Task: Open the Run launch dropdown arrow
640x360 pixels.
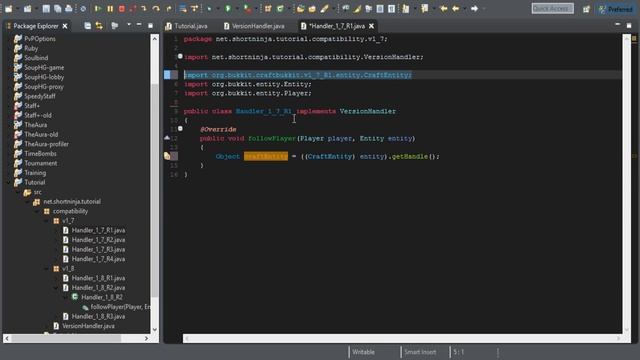Action: tap(236, 8)
